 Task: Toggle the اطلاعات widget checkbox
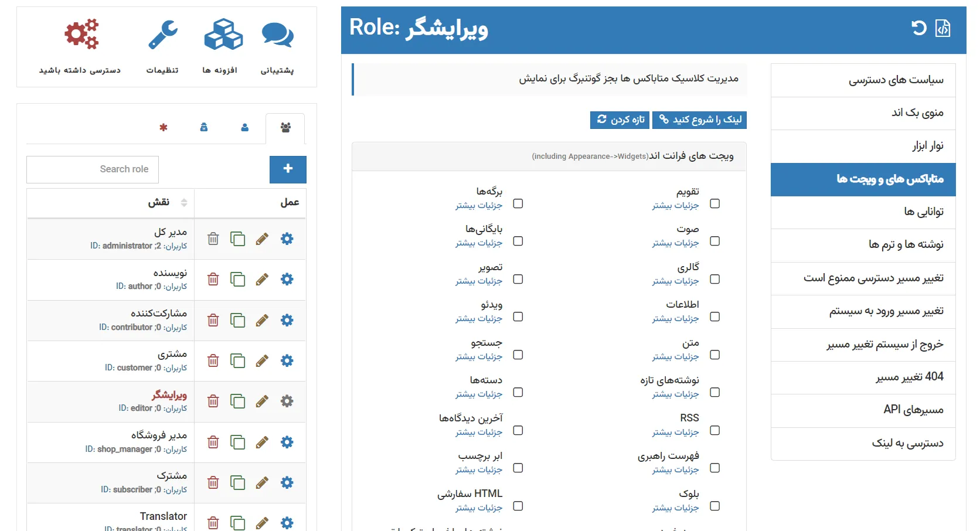click(714, 316)
